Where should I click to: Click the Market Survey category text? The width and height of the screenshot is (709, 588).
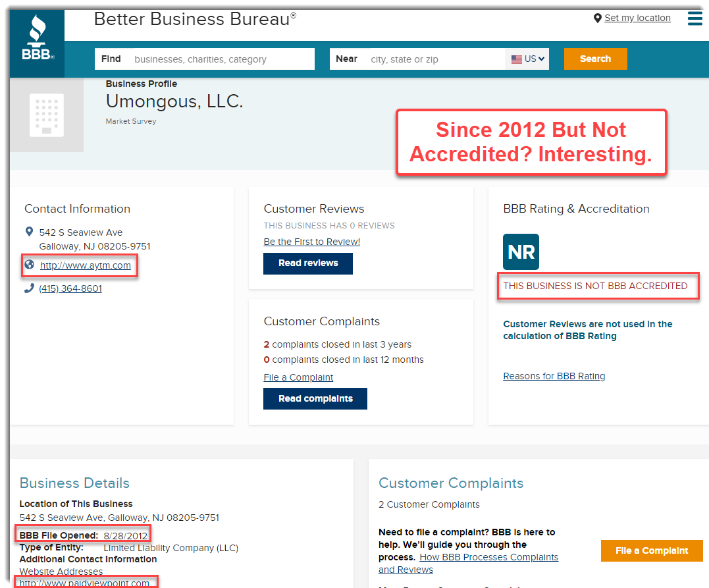point(131,121)
